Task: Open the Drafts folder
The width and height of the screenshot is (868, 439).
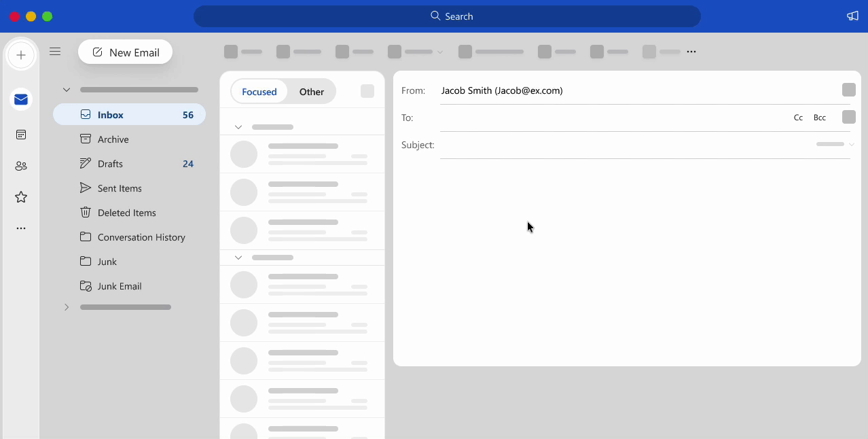Action: pos(130,164)
